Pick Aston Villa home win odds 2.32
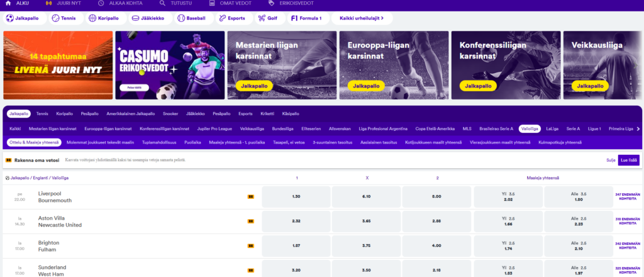Viewport: 644px width, 277px height. (x=296, y=222)
